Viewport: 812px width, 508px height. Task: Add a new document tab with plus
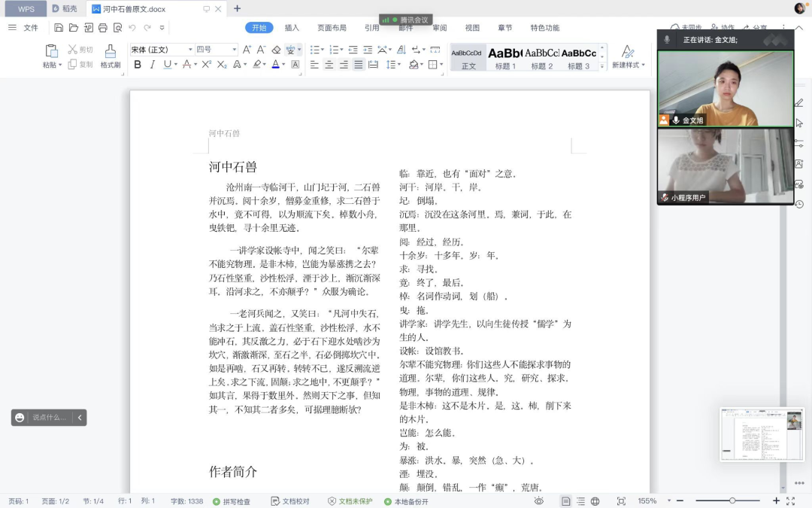pos(237,9)
